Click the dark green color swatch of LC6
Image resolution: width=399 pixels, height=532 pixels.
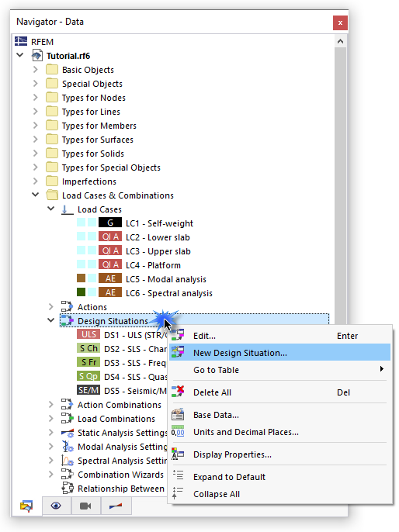point(82,292)
